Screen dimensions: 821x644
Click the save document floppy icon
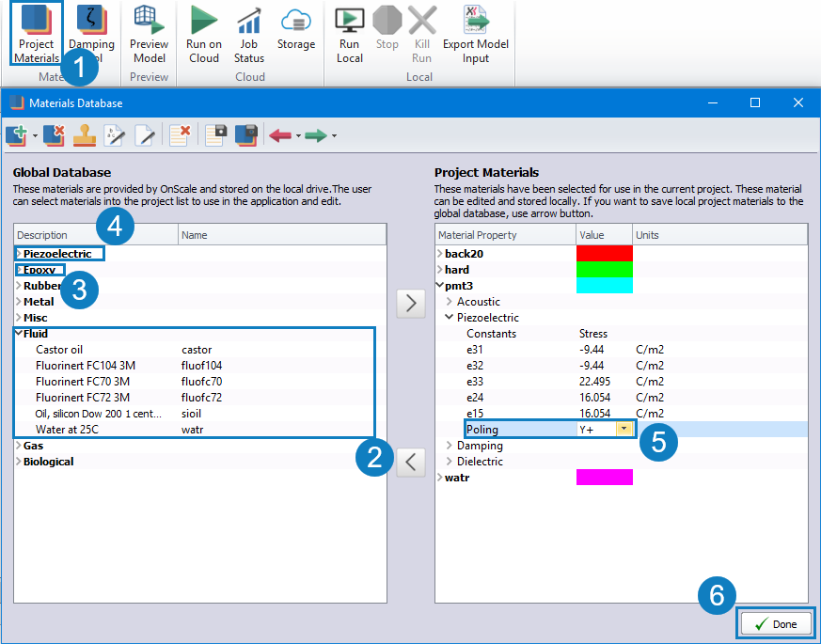(x=215, y=135)
